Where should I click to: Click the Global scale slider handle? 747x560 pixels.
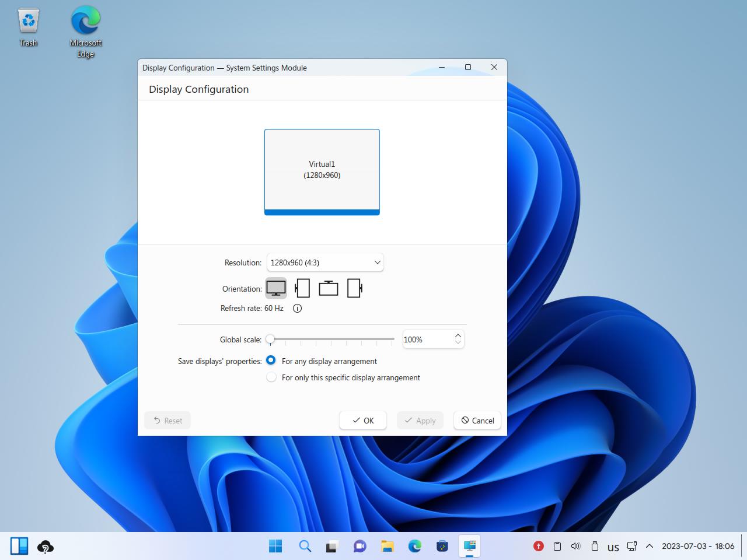tap(270, 339)
